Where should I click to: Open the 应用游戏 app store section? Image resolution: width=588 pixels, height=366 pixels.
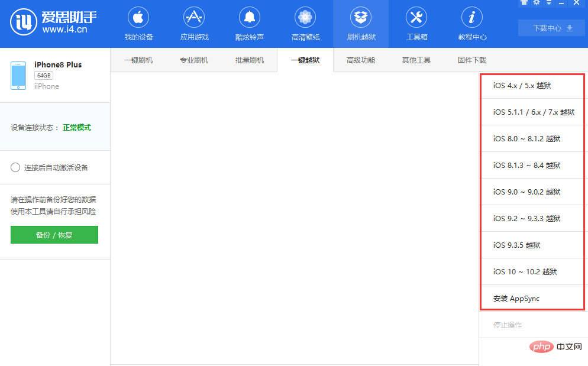click(194, 24)
